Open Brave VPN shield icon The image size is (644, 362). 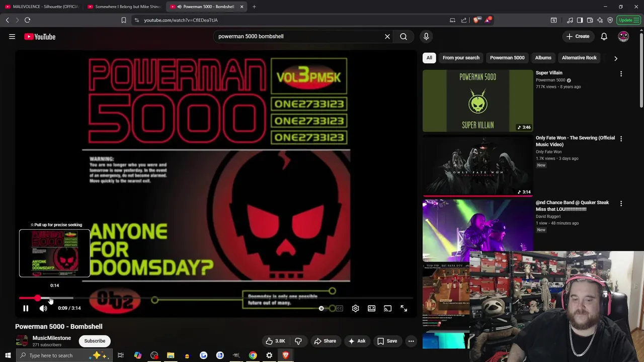click(610, 20)
